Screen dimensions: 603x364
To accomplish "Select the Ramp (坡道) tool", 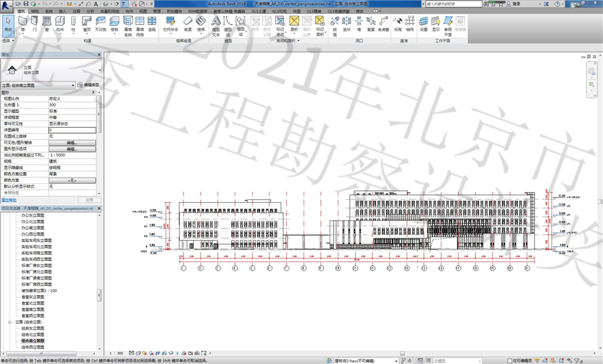I will coord(188,23).
